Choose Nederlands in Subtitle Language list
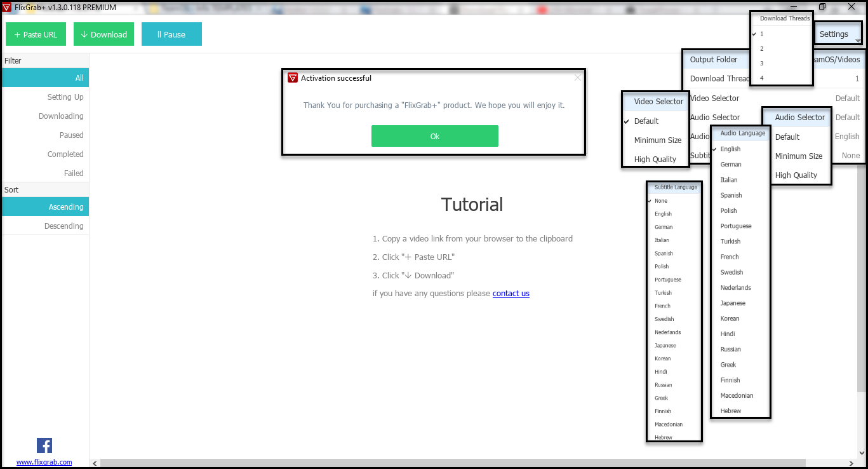 click(674, 332)
